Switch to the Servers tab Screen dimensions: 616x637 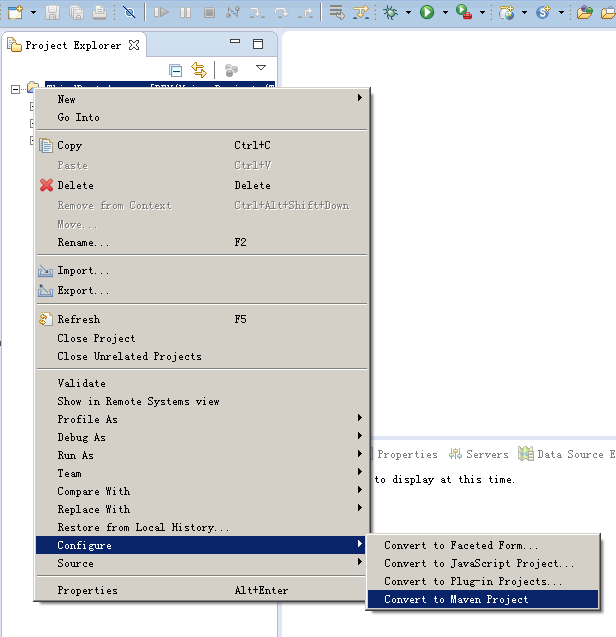coord(479,454)
